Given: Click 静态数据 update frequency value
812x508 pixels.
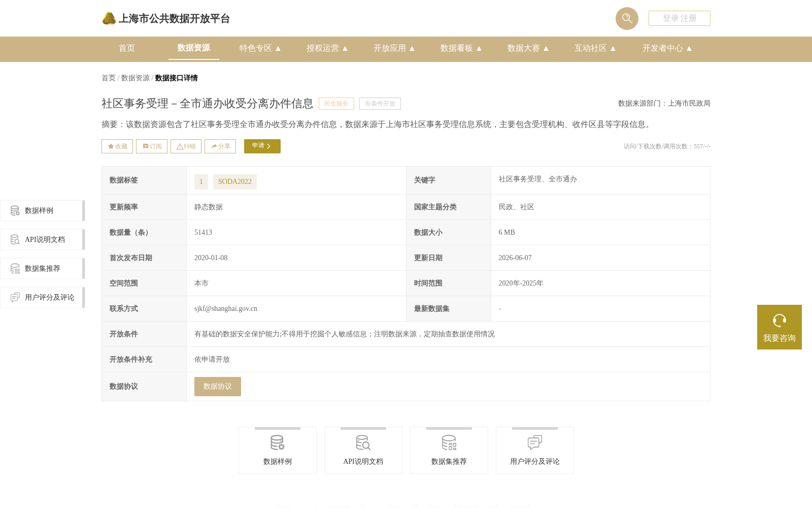Looking at the screenshot, I should point(209,207).
